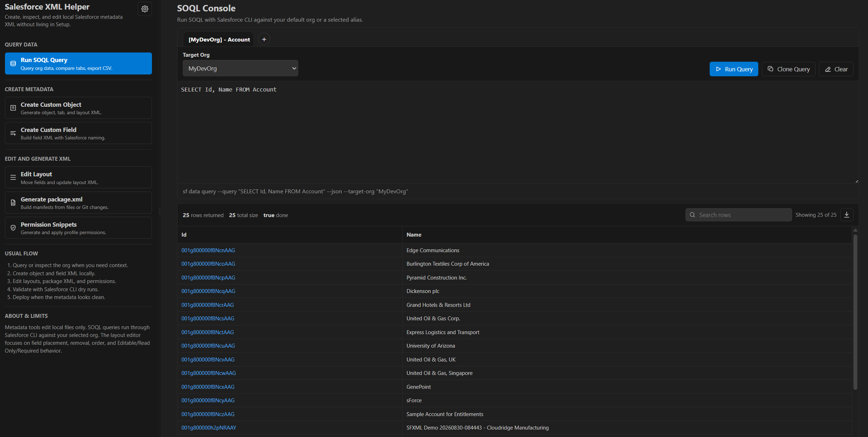Click the Id column header
Image resolution: width=868 pixels, height=437 pixels.
tap(290, 235)
